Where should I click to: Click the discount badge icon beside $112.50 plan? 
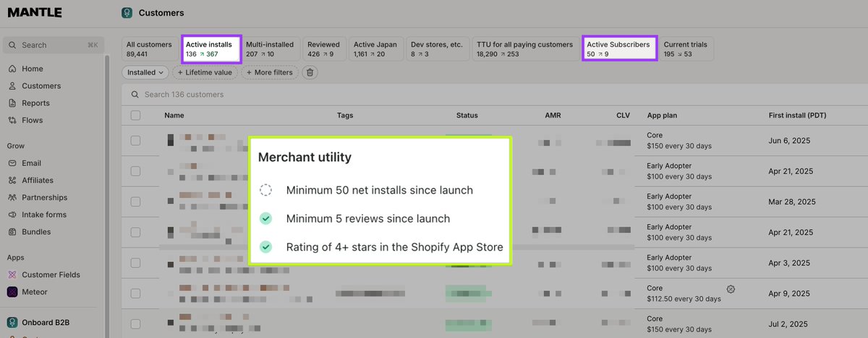[x=731, y=289]
